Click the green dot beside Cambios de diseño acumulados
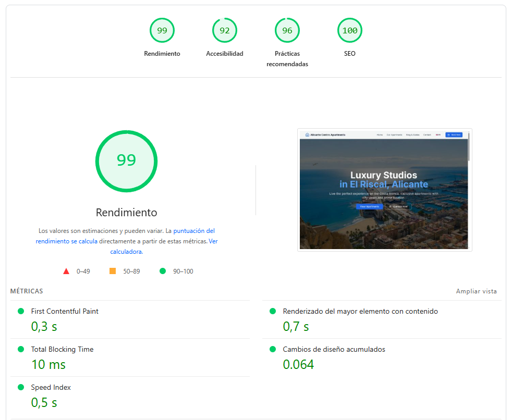This screenshot has height=420, width=511. click(x=272, y=349)
